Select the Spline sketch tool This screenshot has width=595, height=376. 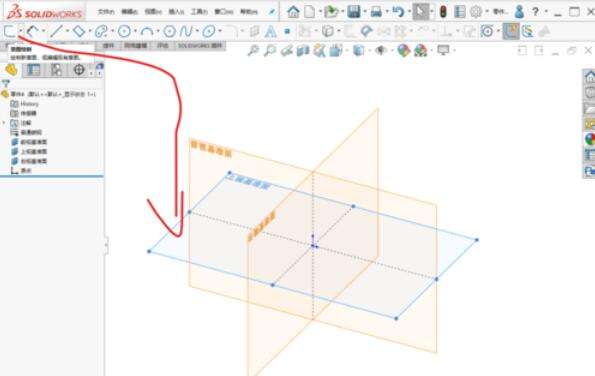click(186, 31)
